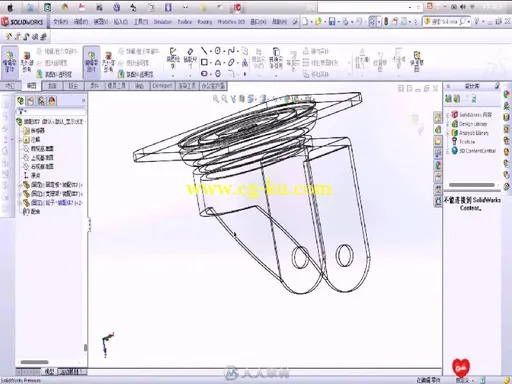Select the Arc sketch tool
This screenshot has width=512, height=384.
pos(218,62)
